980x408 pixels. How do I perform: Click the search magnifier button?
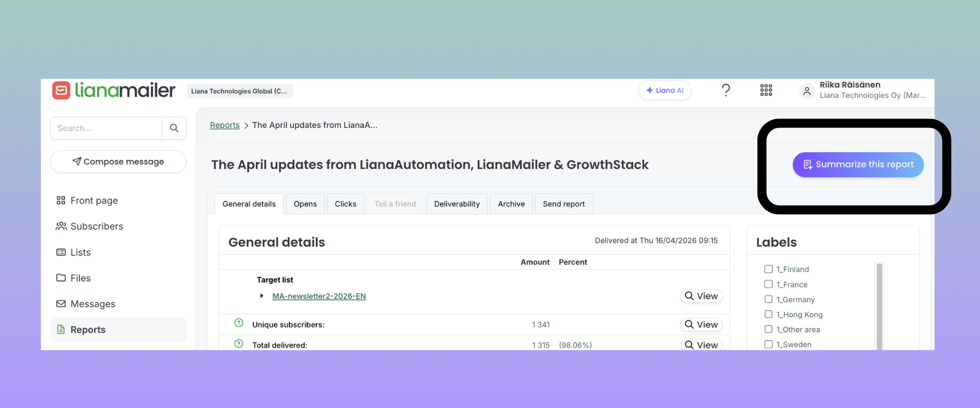click(x=174, y=128)
